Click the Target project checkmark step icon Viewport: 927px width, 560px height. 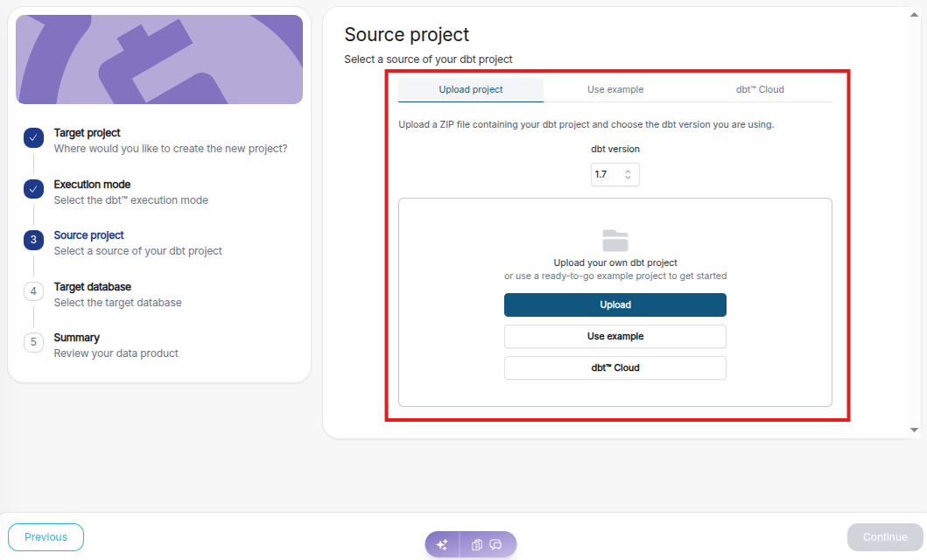33,137
